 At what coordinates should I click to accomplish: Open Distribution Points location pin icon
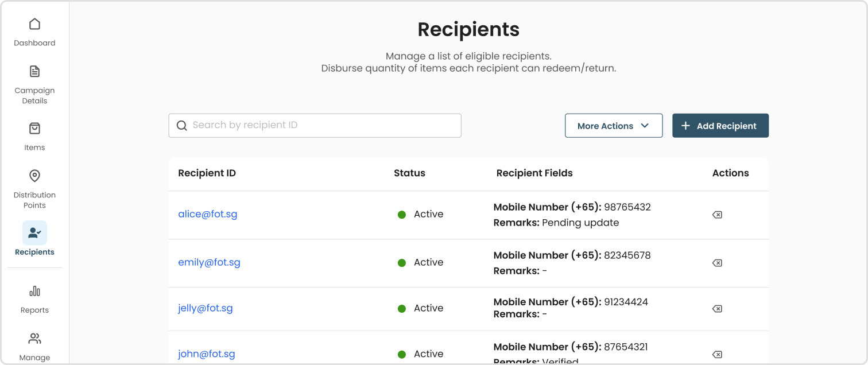coord(34,176)
